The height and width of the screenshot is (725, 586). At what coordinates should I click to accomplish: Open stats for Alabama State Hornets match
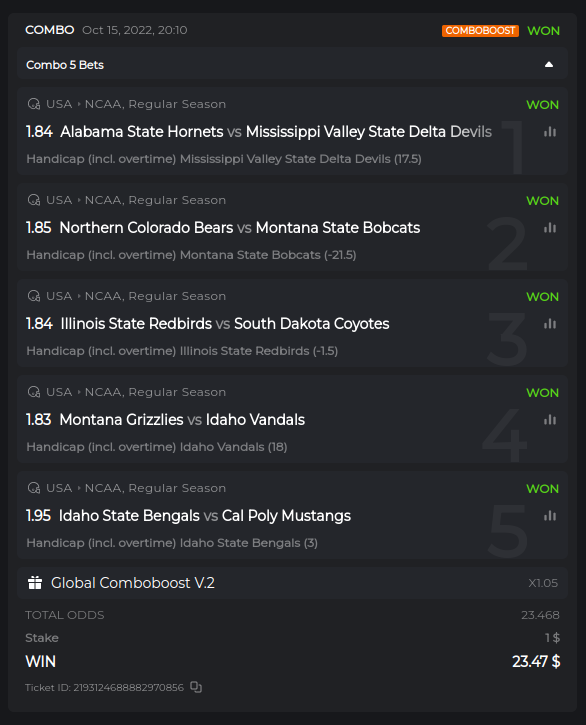tap(550, 132)
